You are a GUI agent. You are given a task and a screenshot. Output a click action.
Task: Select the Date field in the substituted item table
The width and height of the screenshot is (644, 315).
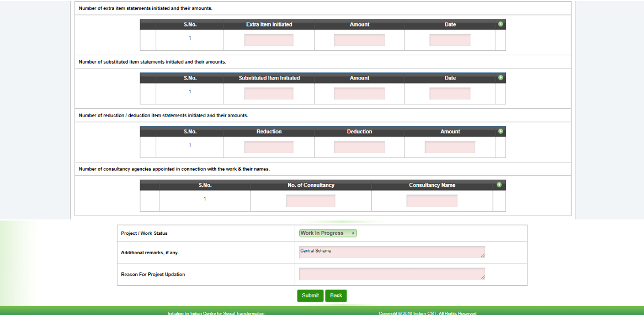click(450, 94)
